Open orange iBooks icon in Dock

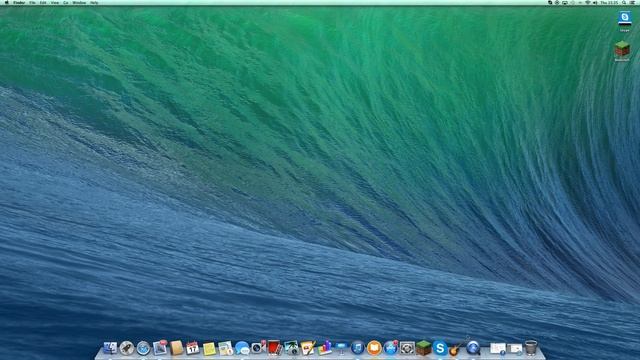pyautogui.click(x=374, y=348)
